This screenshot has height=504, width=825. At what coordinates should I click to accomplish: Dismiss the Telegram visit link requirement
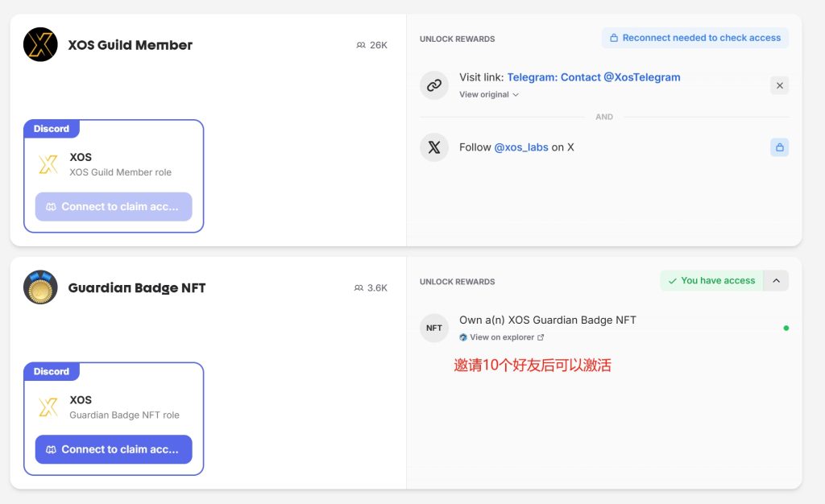pos(780,85)
